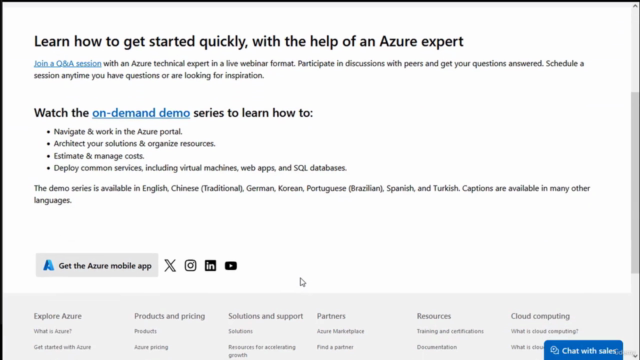Open the LinkedIn social icon
The image size is (640, 360).
210,266
